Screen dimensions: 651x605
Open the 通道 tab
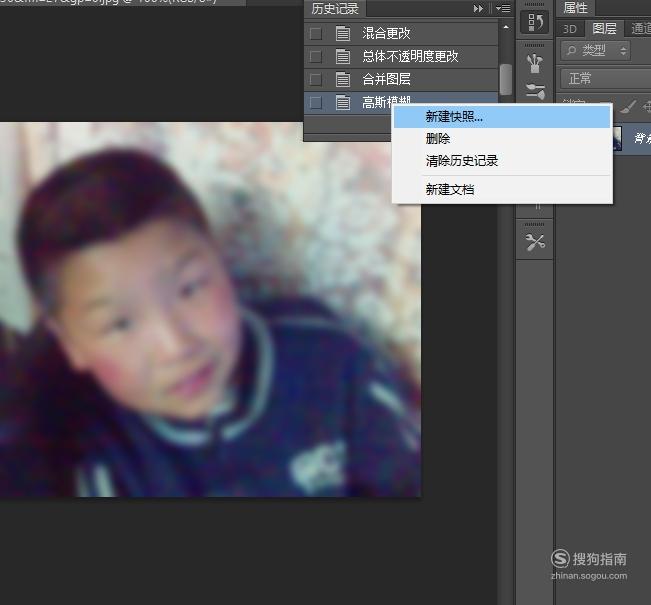point(640,29)
